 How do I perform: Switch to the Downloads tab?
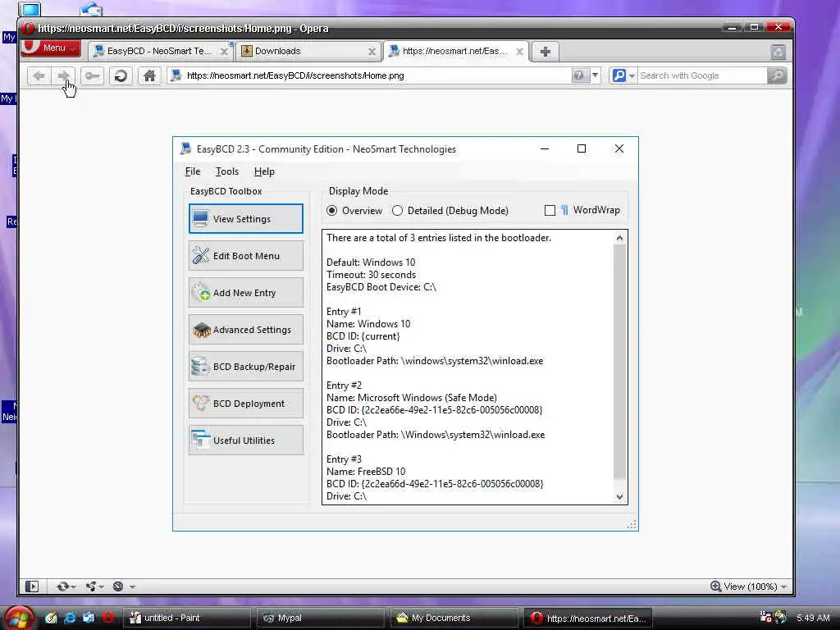(308, 51)
